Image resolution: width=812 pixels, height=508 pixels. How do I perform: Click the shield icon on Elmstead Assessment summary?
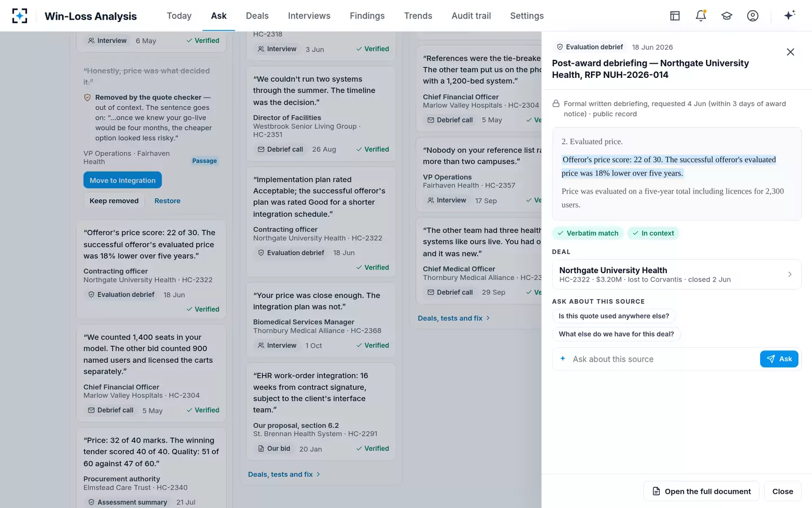pos(91,502)
